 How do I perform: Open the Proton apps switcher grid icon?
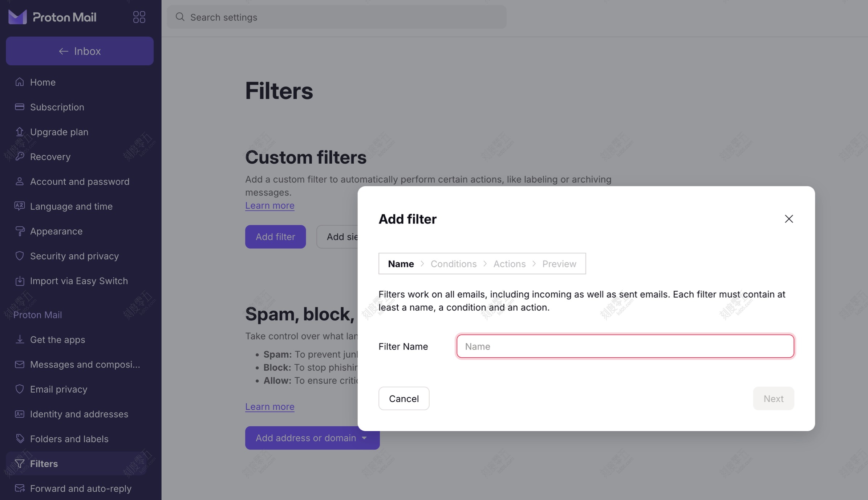coord(139,17)
